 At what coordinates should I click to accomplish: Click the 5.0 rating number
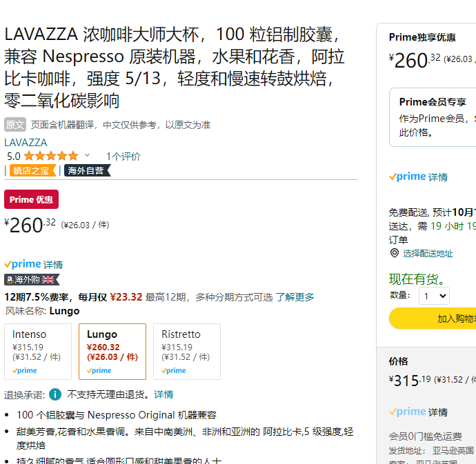[14, 157]
